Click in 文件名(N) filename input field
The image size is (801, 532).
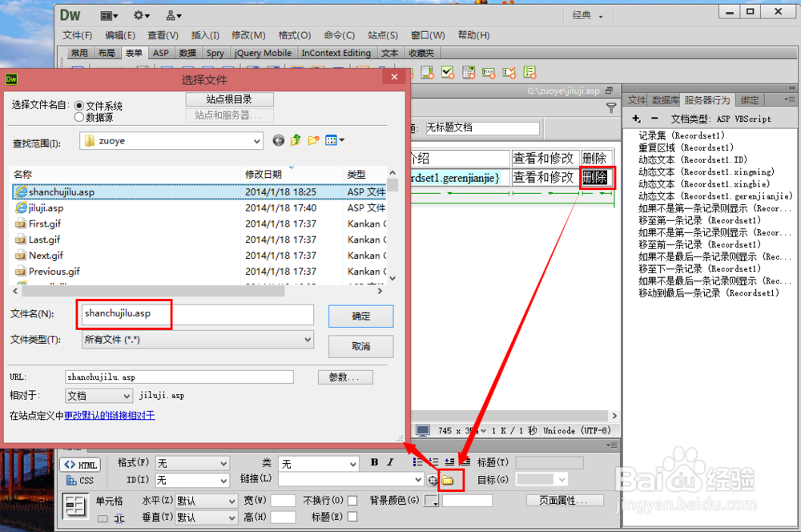197,314
